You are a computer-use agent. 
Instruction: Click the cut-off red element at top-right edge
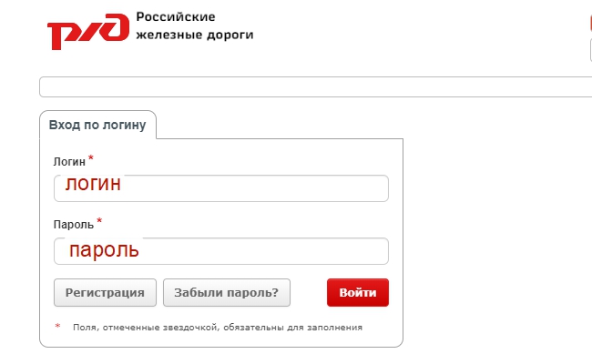[590, 24]
